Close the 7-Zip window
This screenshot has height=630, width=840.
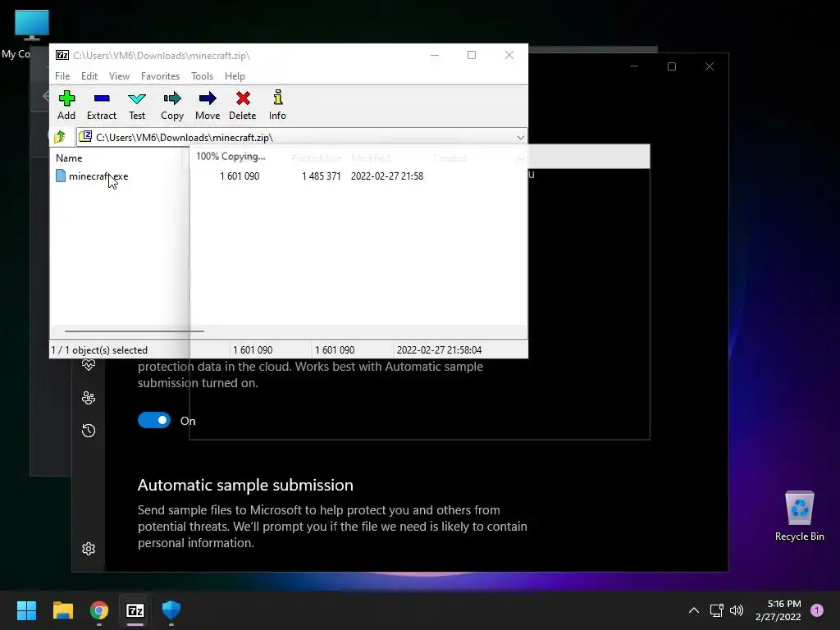point(509,55)
